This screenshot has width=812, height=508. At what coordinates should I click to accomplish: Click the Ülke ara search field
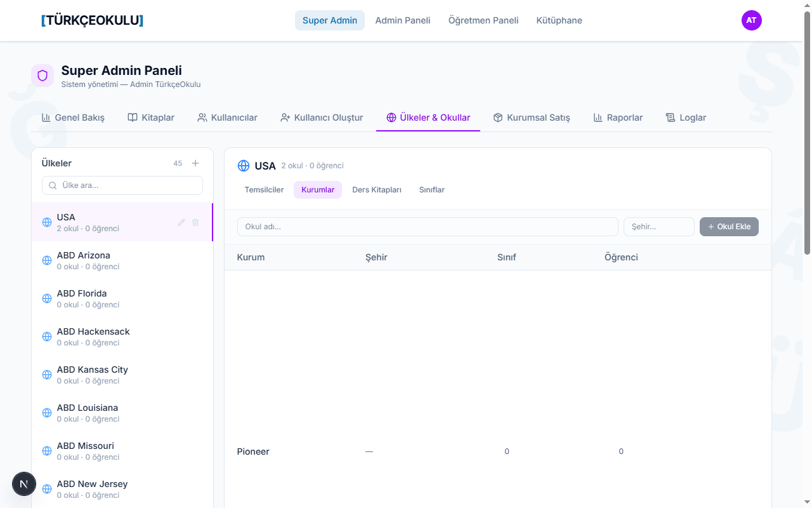tap(122, 185)
